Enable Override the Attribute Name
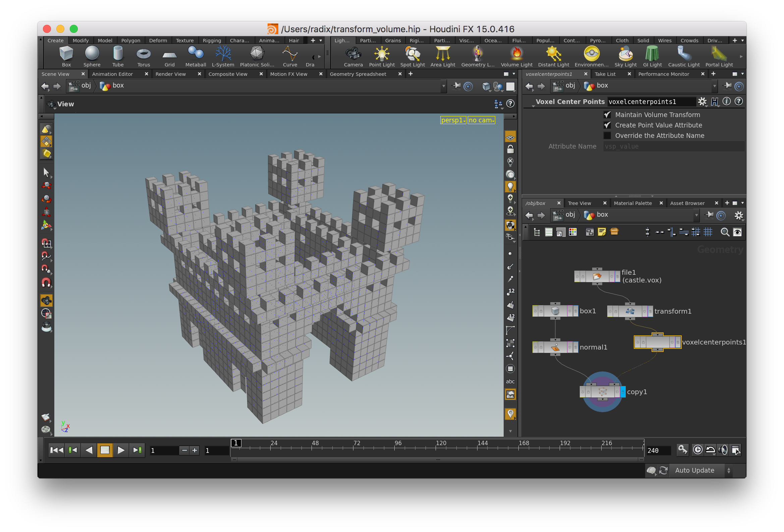784x532 pixels. (x=607, y=136)
